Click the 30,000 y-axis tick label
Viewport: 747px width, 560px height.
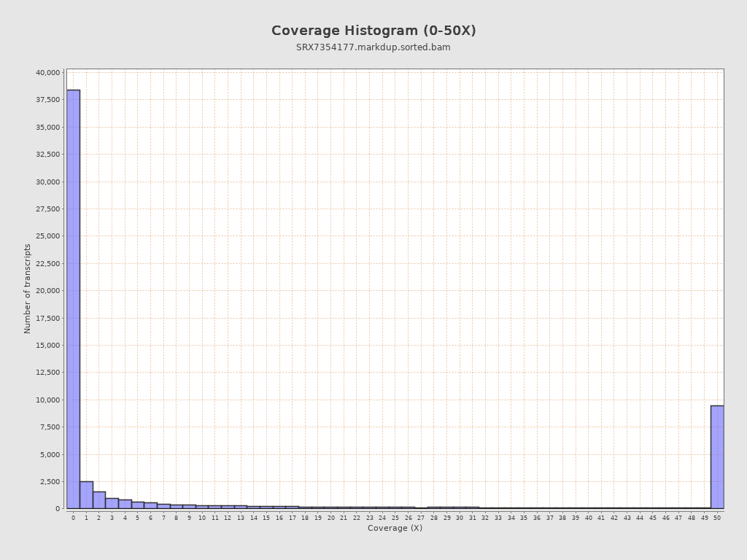tap(48, 182)
